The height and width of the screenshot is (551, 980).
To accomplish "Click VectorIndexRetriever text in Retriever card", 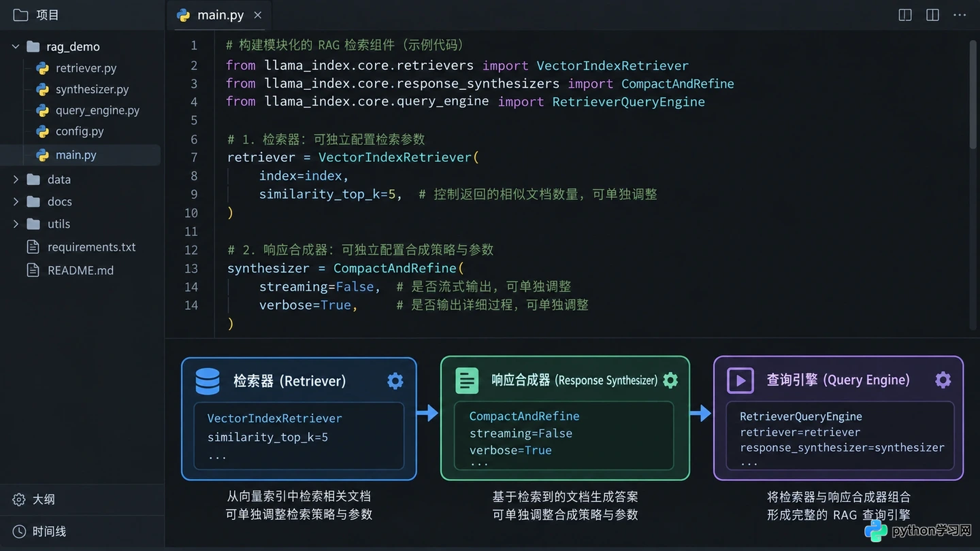I will click(274, 418).
